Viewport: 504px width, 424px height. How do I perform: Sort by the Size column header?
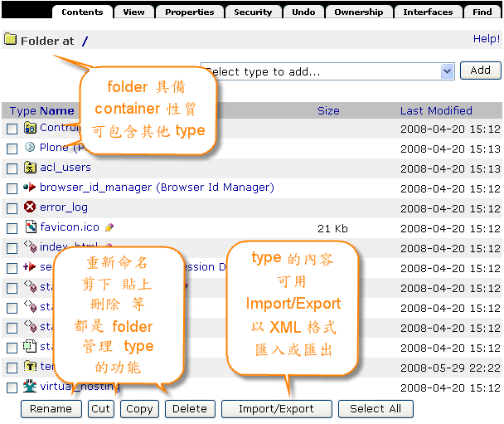coord(328,110)
